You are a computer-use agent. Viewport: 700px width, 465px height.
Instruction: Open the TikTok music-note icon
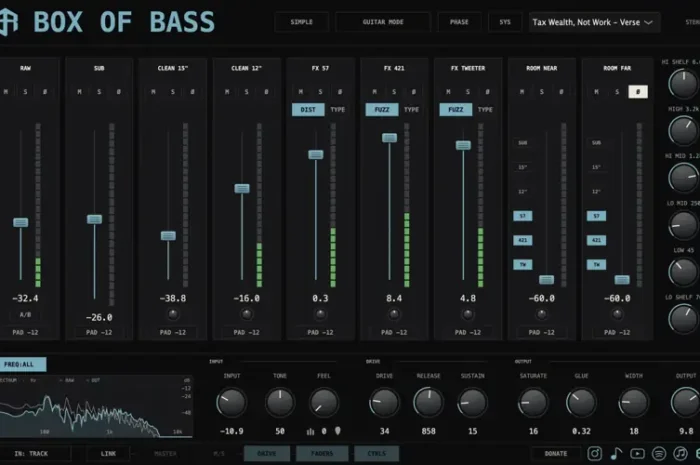pyautogui.click(x=616, y=453)
